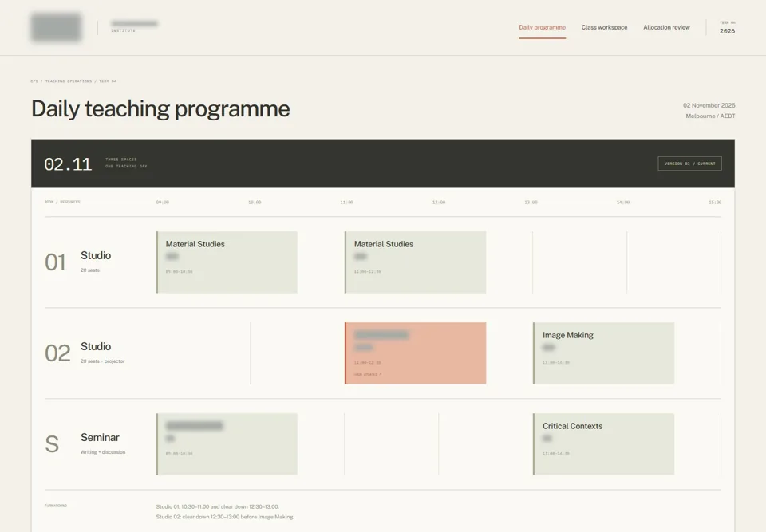
Task: Click the CPI breadcrumb
Action: coord(34,81)
